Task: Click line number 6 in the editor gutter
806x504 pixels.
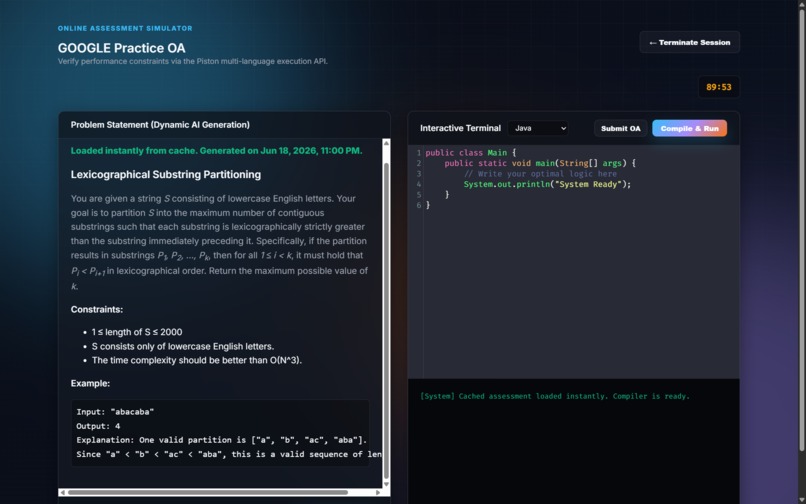Action: click(418, 205)
